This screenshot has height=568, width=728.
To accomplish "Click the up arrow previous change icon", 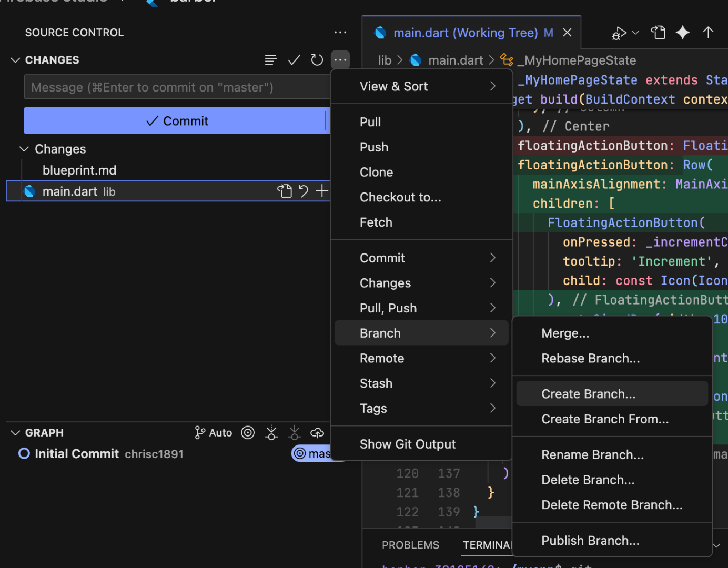I will pos(708,33).
